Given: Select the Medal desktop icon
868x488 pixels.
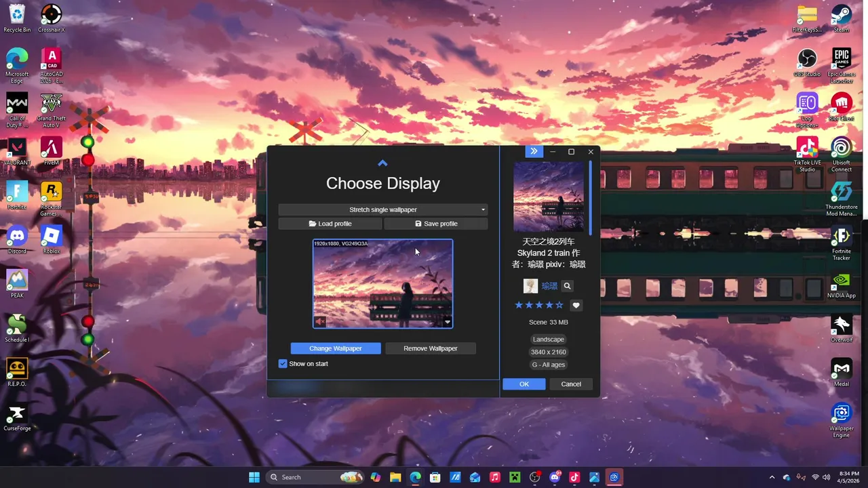Looking at the screenshot, I should [842, 372].
